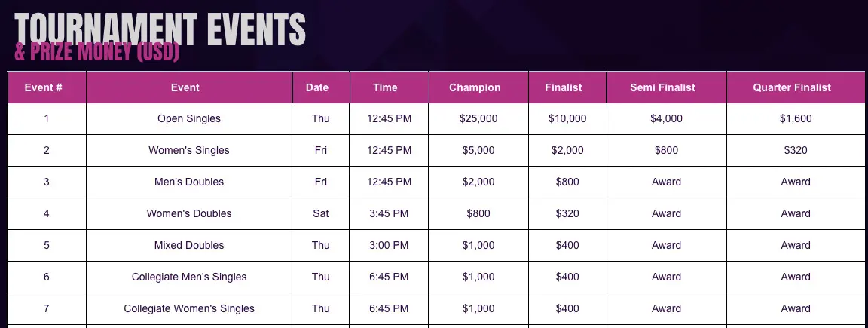
Task: Click the 3:00 PM time cell
Action: click(390, 246)
